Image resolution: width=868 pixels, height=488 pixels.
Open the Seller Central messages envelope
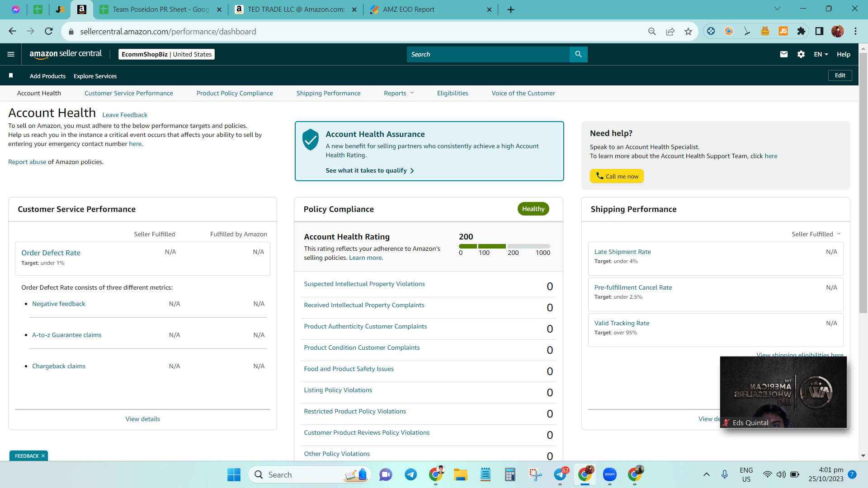coord(784,54)
